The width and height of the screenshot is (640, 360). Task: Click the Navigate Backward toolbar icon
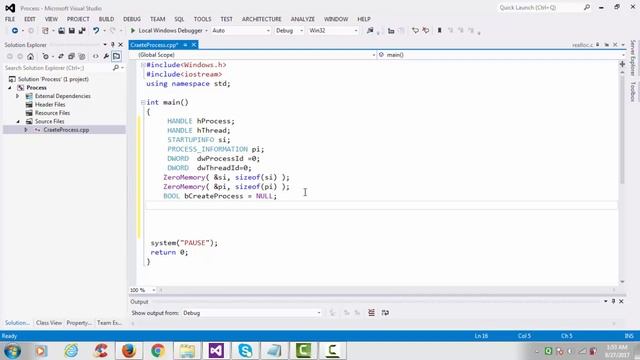click(x=15, y=31)
